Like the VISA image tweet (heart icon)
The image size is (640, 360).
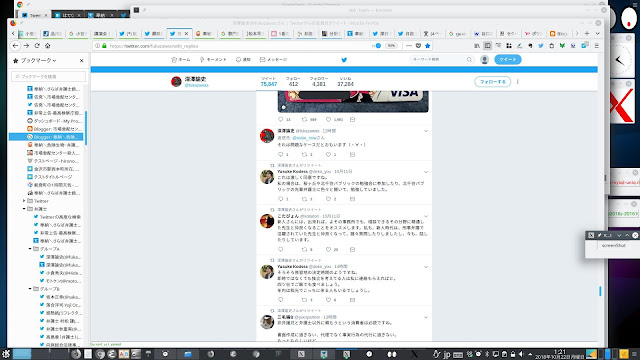(328, 120)
